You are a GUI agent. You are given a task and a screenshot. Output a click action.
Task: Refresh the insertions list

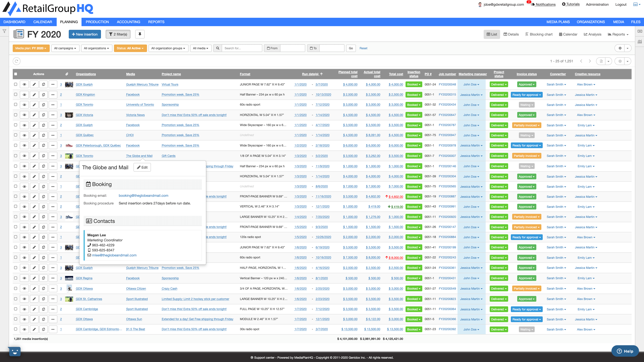(x=16, y=61)
